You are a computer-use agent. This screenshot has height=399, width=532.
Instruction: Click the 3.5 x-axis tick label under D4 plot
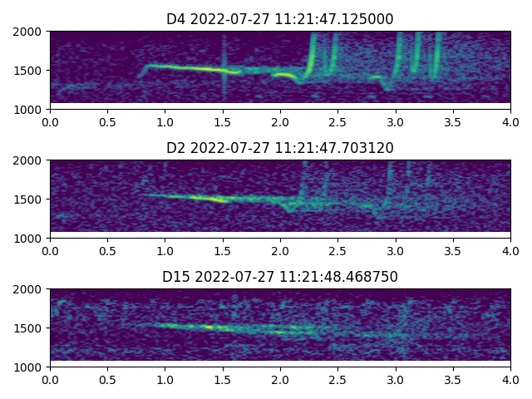point(453,121)
